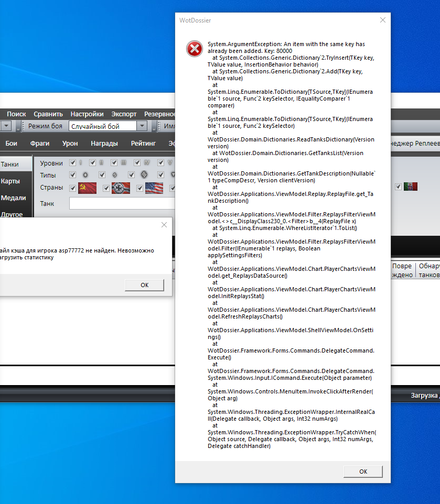440x504 pixels.
Task: Click the German flag icon
Action: (121, 188)
